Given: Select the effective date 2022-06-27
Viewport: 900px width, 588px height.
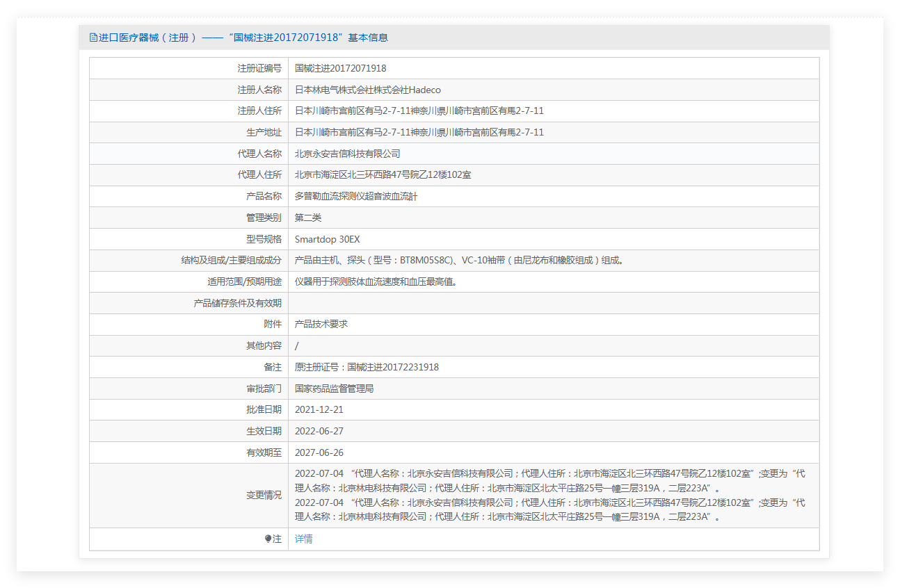Looking at the screenshot, I should (x=319, y=431).
